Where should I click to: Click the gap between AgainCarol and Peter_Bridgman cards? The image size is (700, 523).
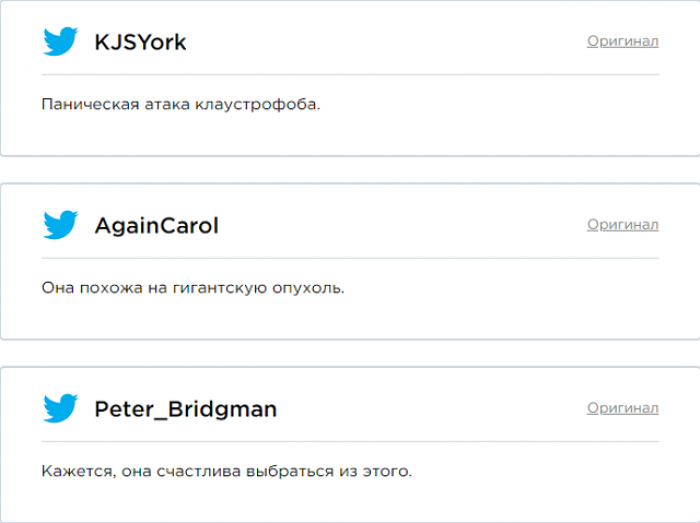350,353
